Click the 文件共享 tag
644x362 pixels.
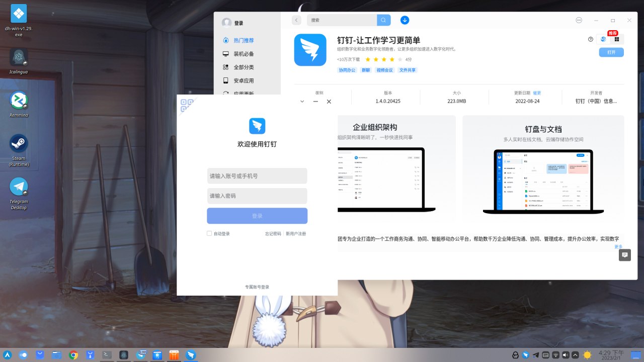coord(408,70)
